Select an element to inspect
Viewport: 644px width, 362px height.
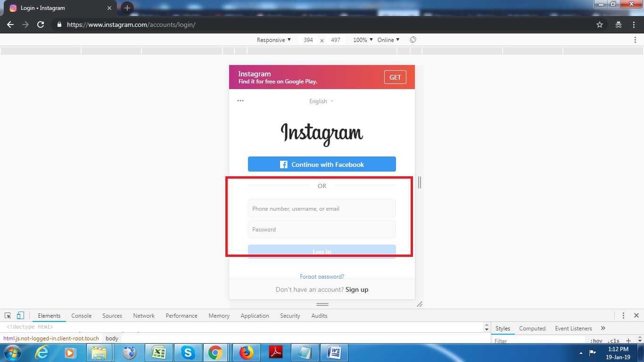click(8, 316)
